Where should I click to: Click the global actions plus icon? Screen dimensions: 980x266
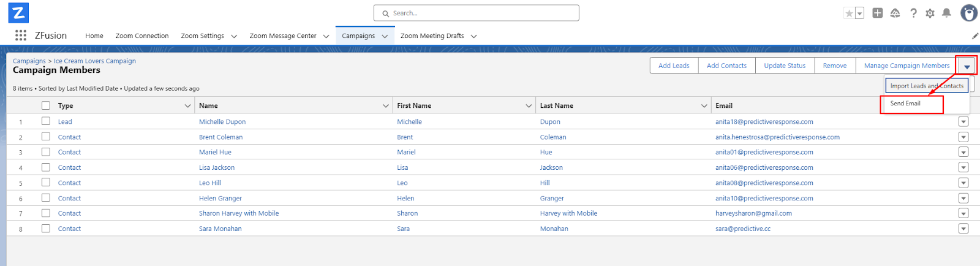pyautogui.click(x=878, y=13)
